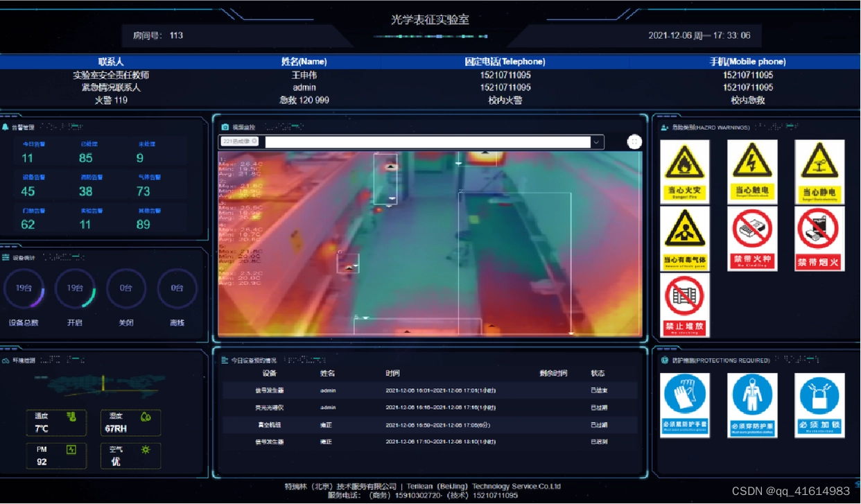This screenshot has width=861, height=504.
Task: Click the 当心触电 electric shock sign
Action: pyautogui.click(x=752, y=172)
